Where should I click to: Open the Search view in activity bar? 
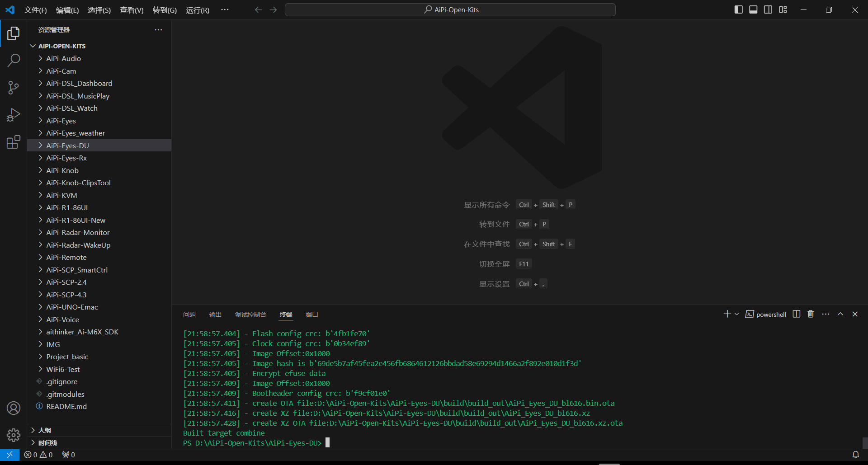click(x=14, y=60)
